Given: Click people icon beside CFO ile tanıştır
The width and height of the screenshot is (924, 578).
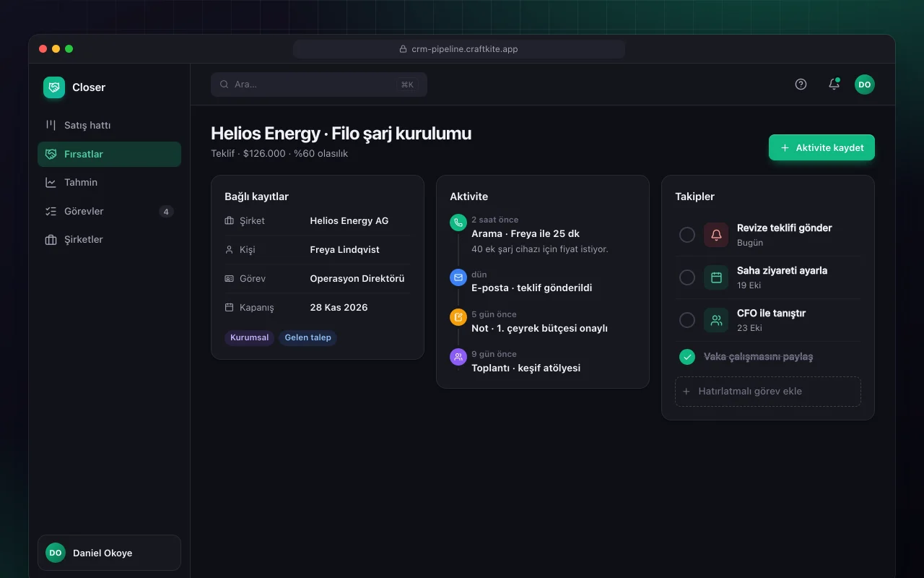Looking at the screenshot, I should click(716, 320).
